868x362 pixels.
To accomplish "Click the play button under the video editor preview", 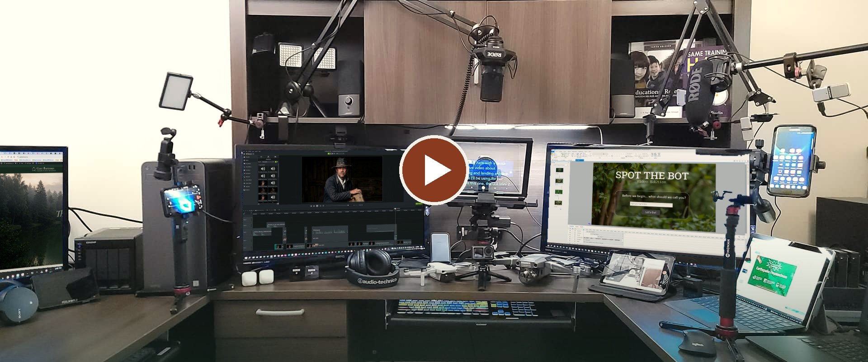I will point(317,206).
